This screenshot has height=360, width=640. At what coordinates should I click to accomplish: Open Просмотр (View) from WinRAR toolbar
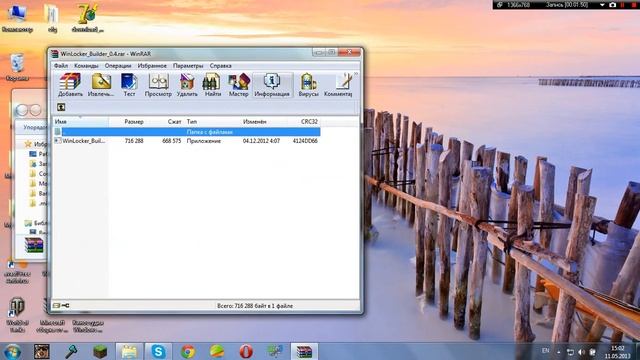click(158, 85)
